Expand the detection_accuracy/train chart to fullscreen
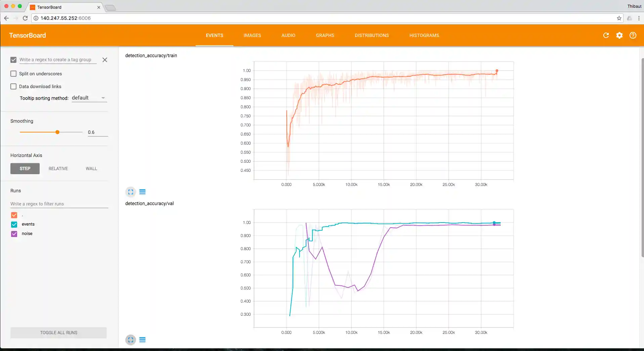Image resolution: width=644 pixels, height=351 pixels. point(130,192)
